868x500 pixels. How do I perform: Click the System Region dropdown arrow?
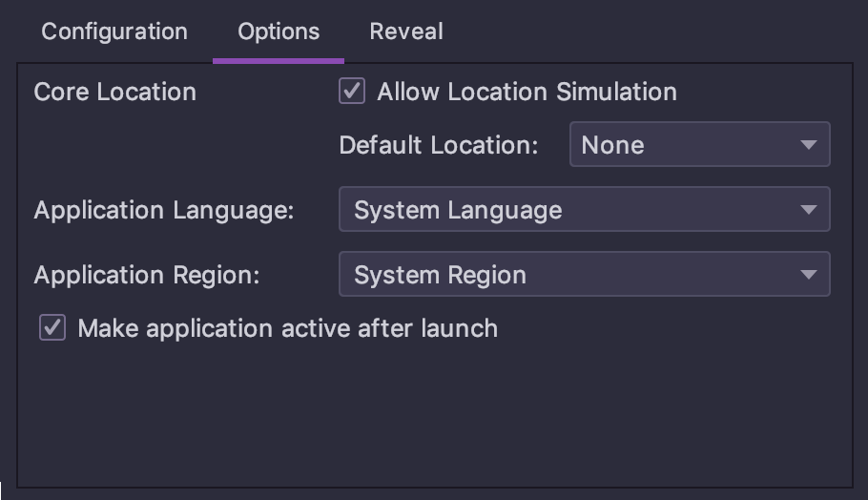tap(809, 275)
